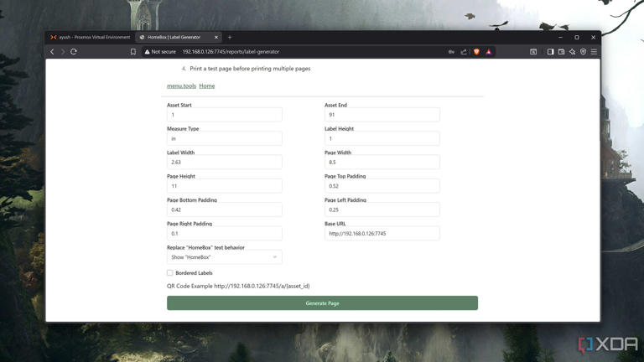644x362 pixels.
Task: Click the Generate Page button
Action: point(322,303)
